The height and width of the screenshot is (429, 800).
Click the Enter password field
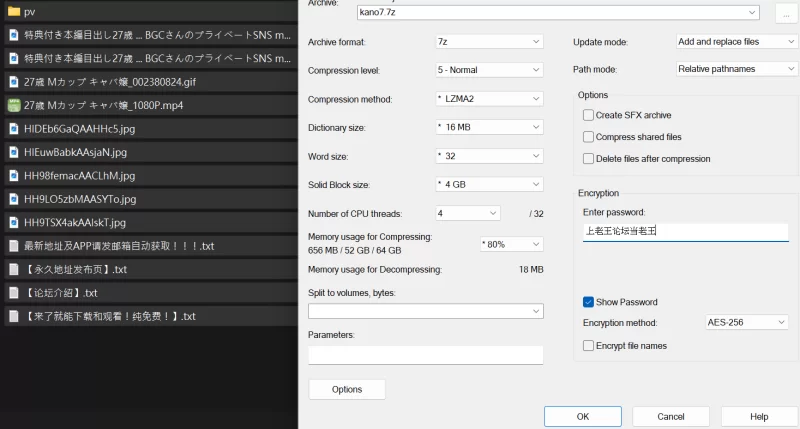[x=685, y=232]
